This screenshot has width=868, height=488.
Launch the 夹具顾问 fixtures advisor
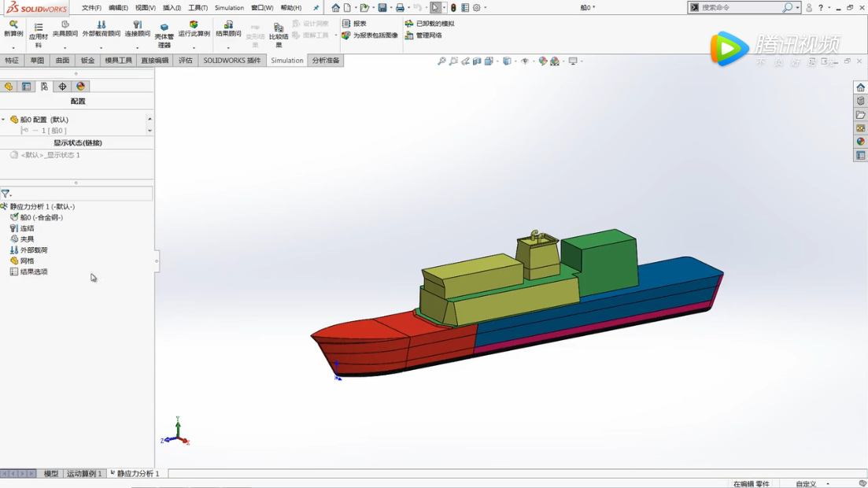pyautogui.click(x=65, y=29)
